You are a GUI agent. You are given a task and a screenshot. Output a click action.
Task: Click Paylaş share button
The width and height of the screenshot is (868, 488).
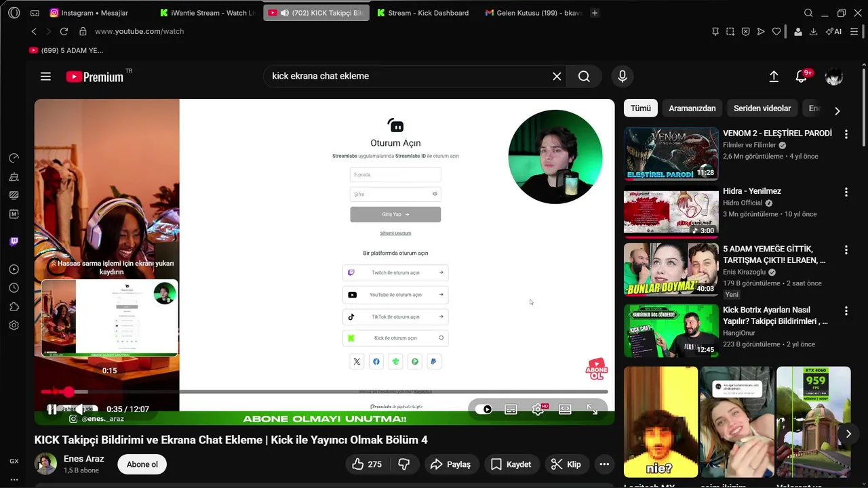[451, 464]
